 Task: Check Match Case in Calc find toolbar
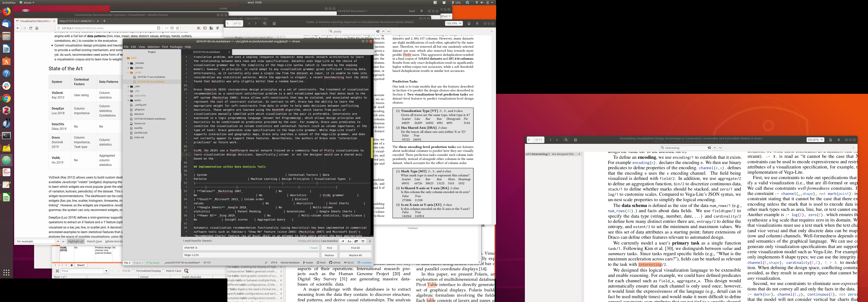click(164, 271)
